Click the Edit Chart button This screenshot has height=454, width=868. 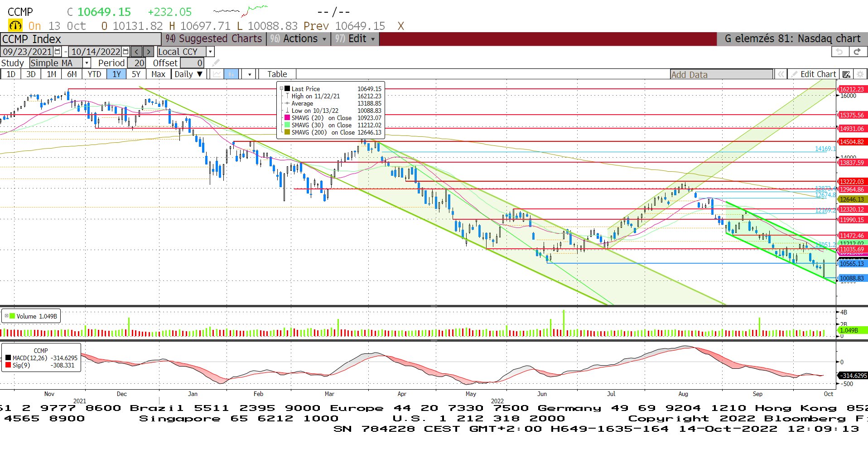[814, 74]
